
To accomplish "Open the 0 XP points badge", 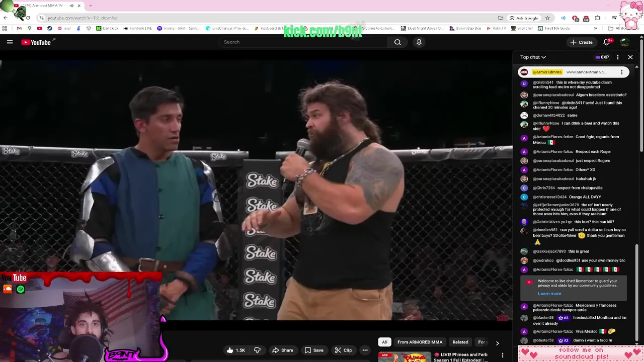I will pyautogui.click(x=602, y=57).
